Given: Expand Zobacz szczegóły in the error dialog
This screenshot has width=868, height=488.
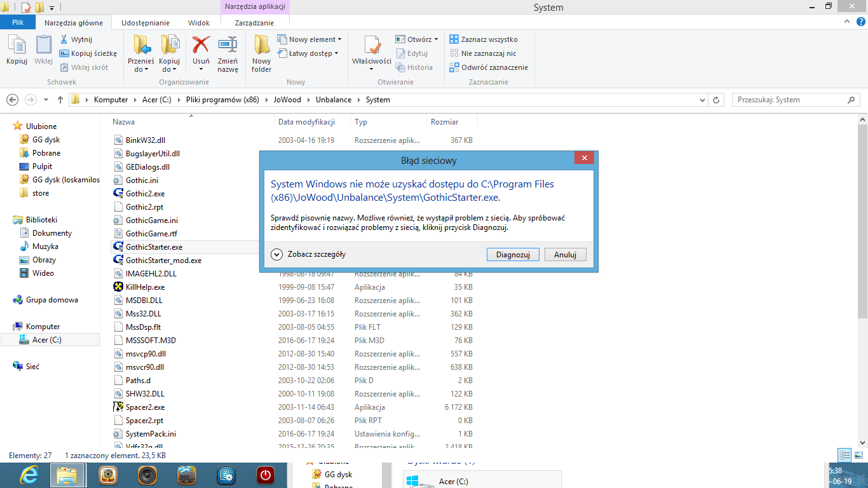Looking at the screenshot, I should 304,253.
